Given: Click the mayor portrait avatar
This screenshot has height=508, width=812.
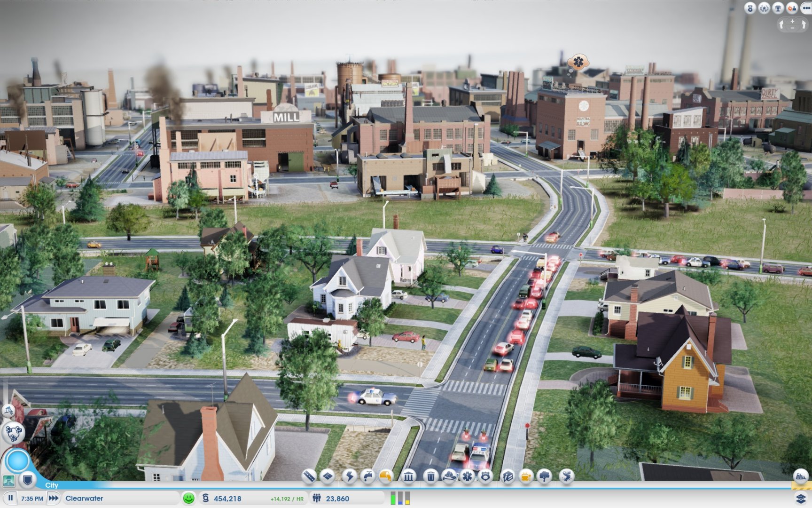Looking at the screenshot, I should coord(9,481).
